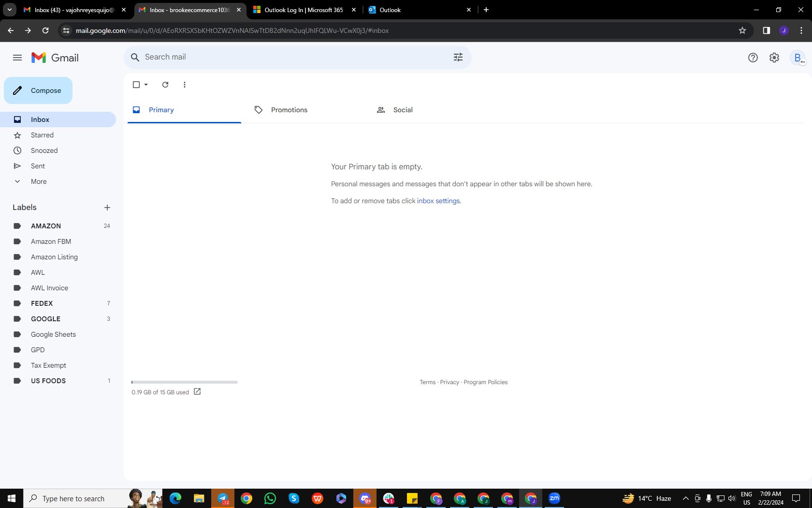The height and width of the screenshot is (508, 812).
Task: Switch to Outlook Log In browser tab
Action: pos(304,10)
